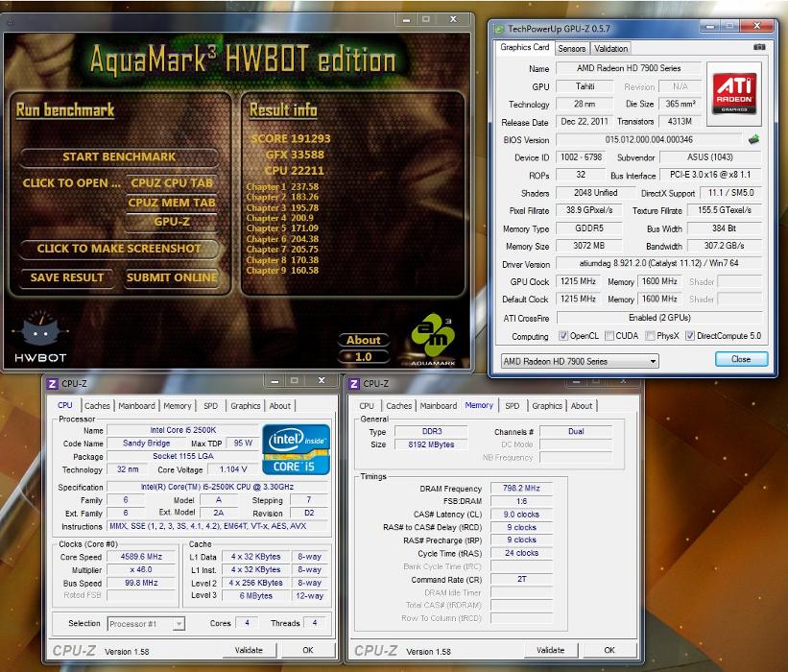
Task: Click the Multiplier x 46.0 value
Action: tap(141, 570)
